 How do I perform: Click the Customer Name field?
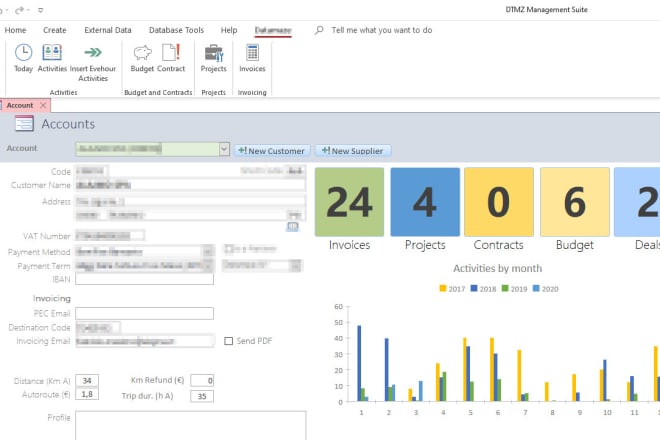(x=191, y=185)
